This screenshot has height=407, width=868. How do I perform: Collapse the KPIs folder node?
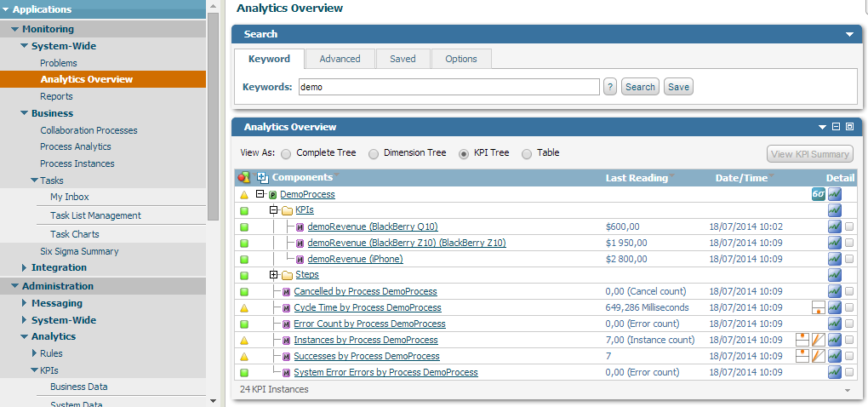(x=274, y=210)
